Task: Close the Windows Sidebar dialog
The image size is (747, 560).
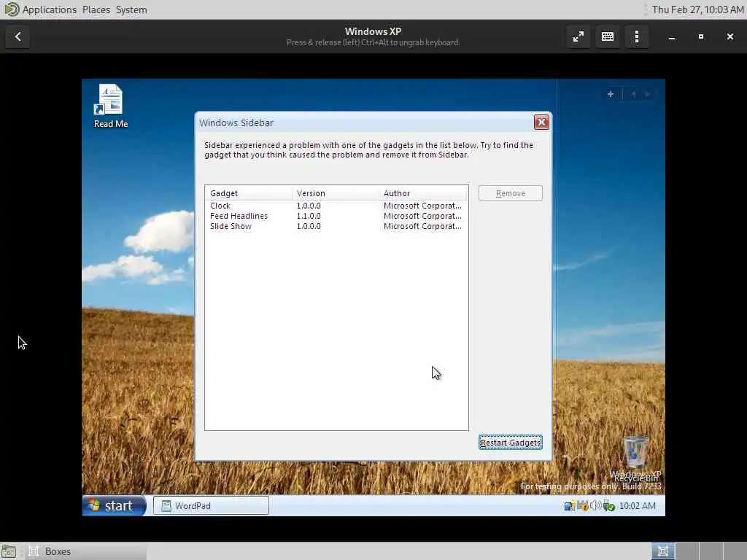Action: tap(542, 122)
